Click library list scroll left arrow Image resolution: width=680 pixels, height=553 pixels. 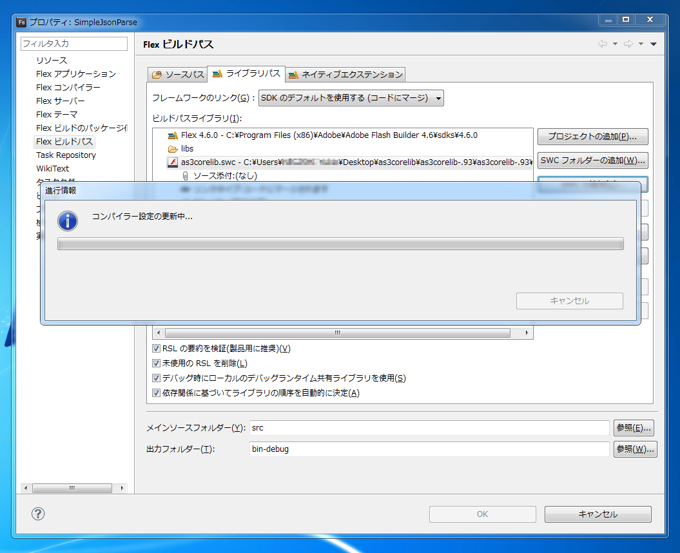pos(159,333)
